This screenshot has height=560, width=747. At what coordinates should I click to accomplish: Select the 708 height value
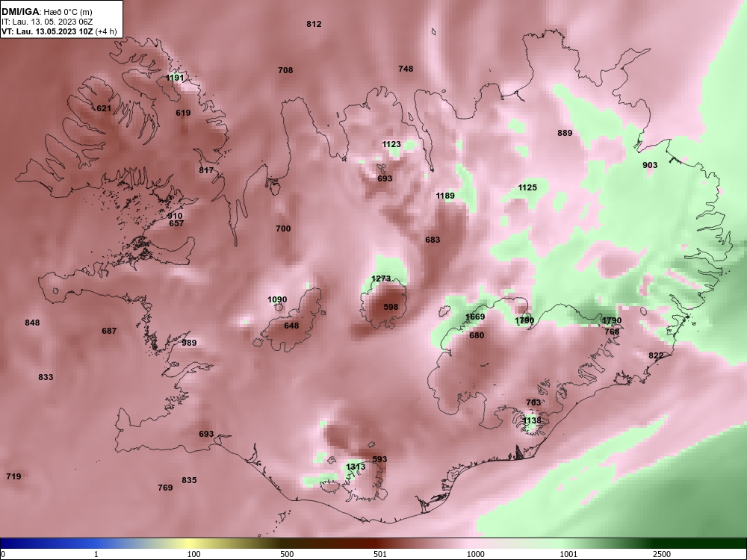285,70
